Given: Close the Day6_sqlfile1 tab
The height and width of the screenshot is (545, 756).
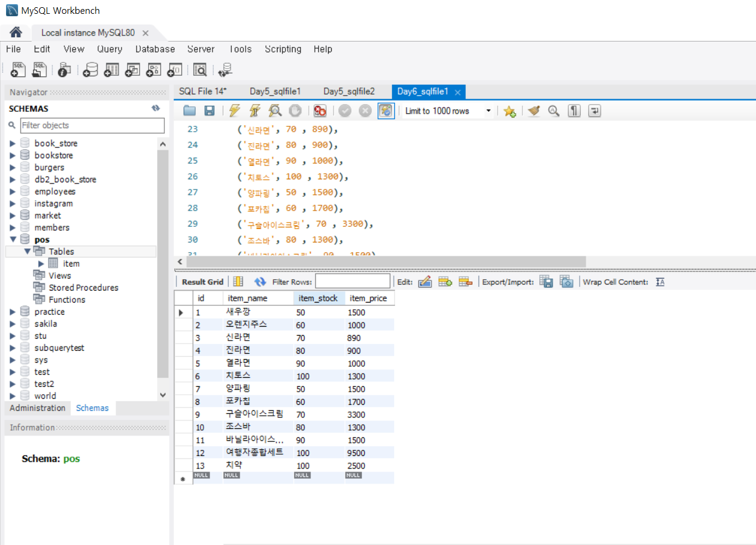Looking at the screenshot, I should (457, 92).
